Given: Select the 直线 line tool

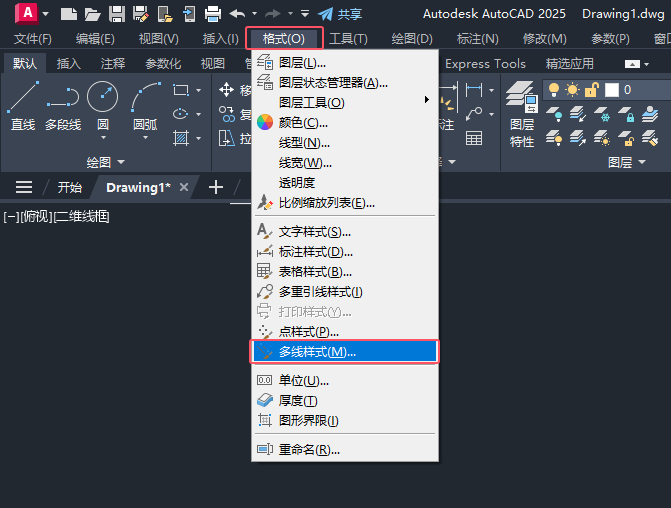Looking at the screenshot, I should pos(23,106).
